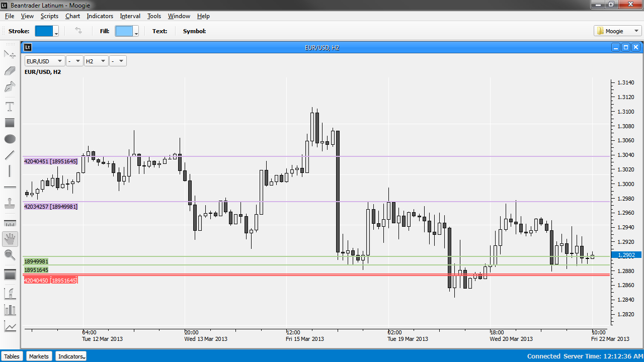Viewport: 644px width, 362px height.
Task: Click the Connected status text
Action: (x=544, y=356)
